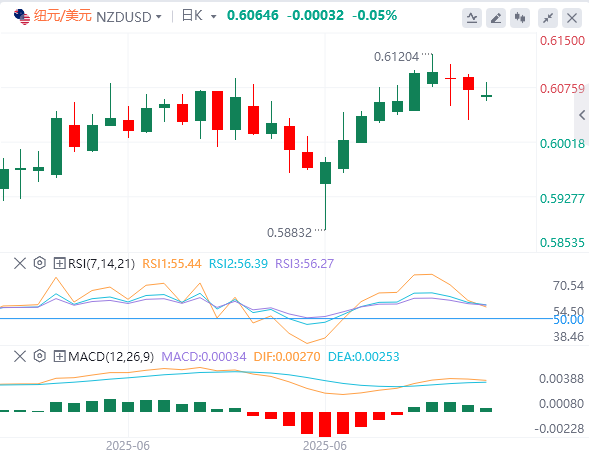This screenshot has height=458, width=589.
Task: Open RSI indicator settings
Action: pyautogui.click(x=39, y=263)
